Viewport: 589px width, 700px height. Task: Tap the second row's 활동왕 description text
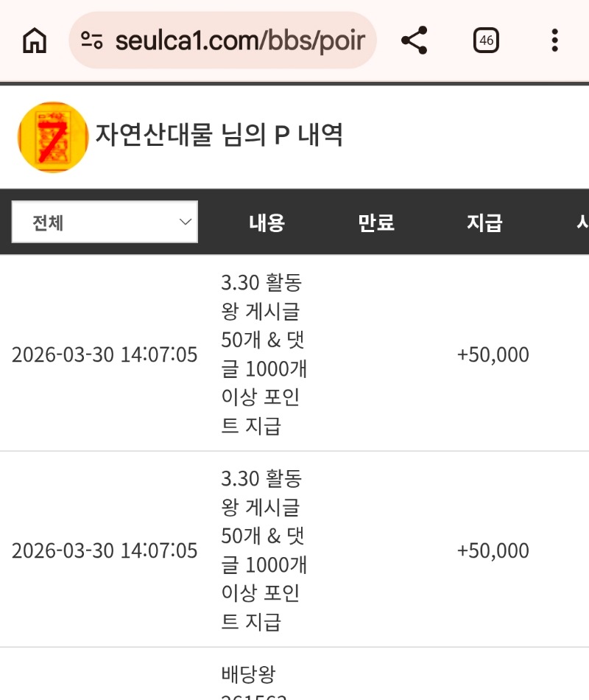263,550
